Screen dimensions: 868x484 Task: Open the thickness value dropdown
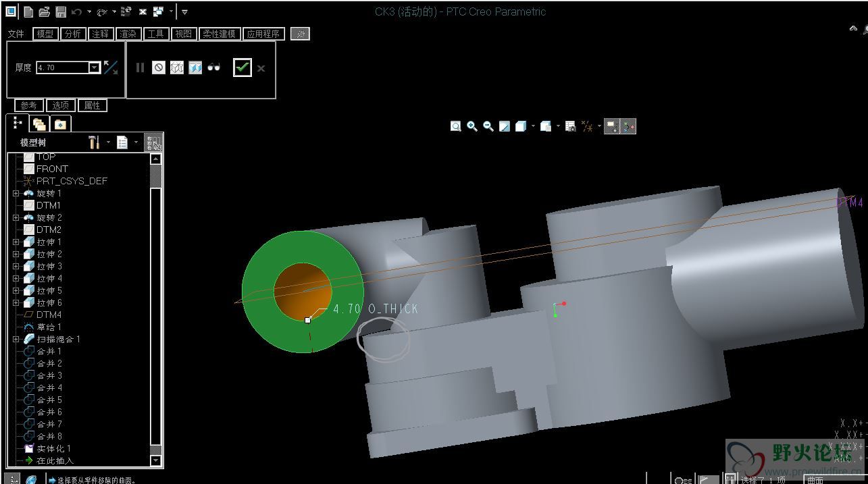pyautogui.click(x=95, y=68)
